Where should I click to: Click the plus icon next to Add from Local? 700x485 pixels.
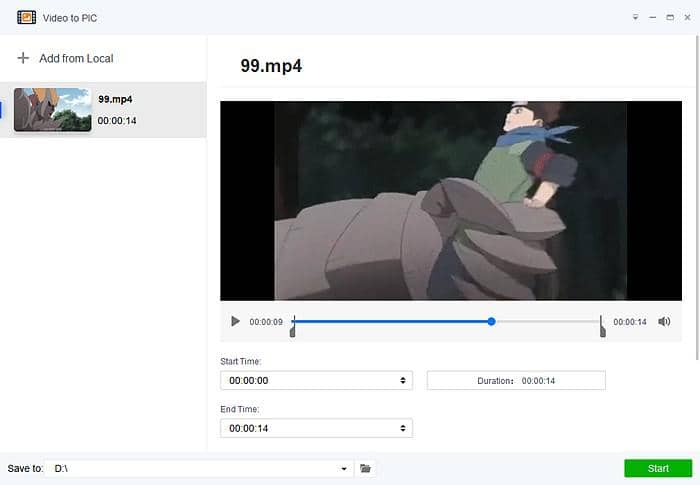[23, 58]
